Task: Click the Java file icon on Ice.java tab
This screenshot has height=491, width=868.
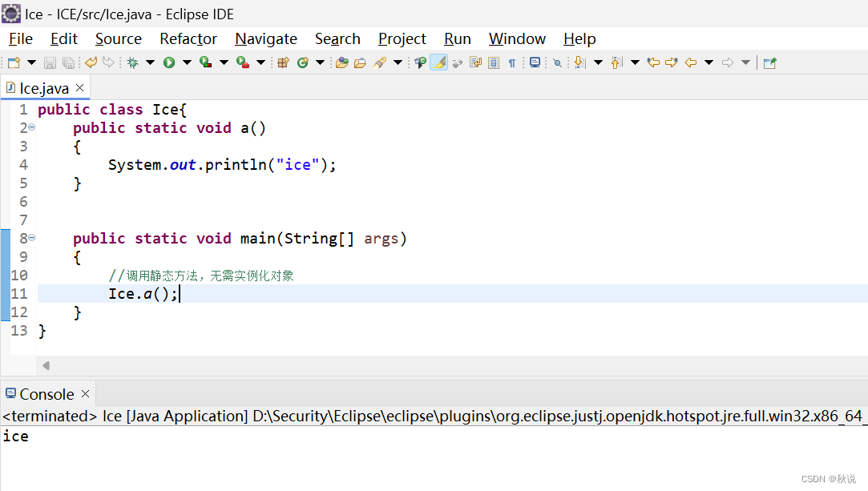Action: pyautogui.click(x=10, y=87)
